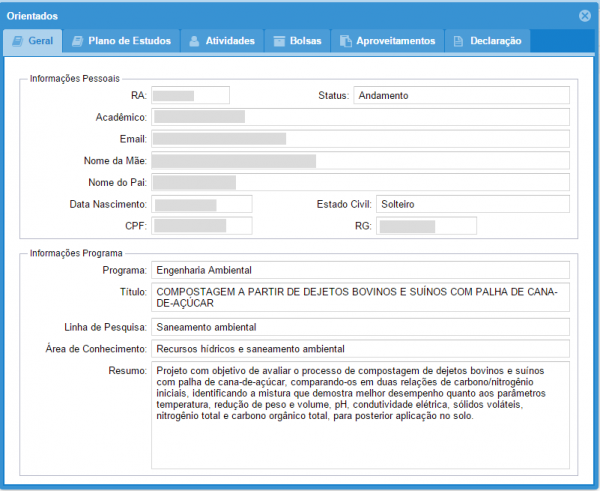This screenshot has width=600, height=491.
Task: Select the Linha de Pesquisa field
Action: [360, 327]
